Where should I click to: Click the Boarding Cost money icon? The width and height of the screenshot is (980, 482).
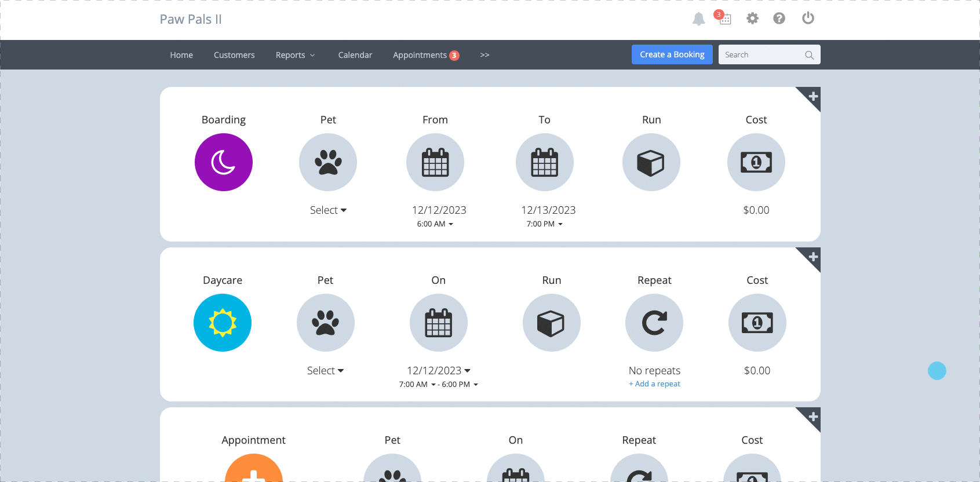[x=756, y=162]
